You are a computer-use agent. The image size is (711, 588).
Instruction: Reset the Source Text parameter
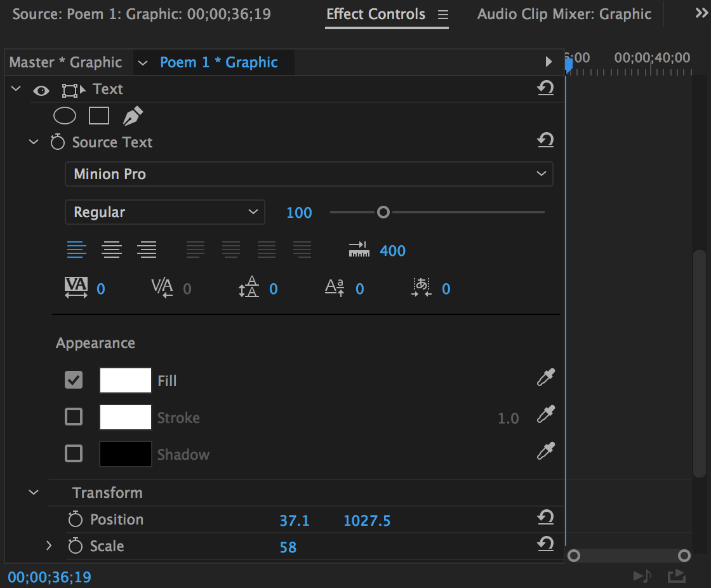pyautogui.click(x=545, y=140)
